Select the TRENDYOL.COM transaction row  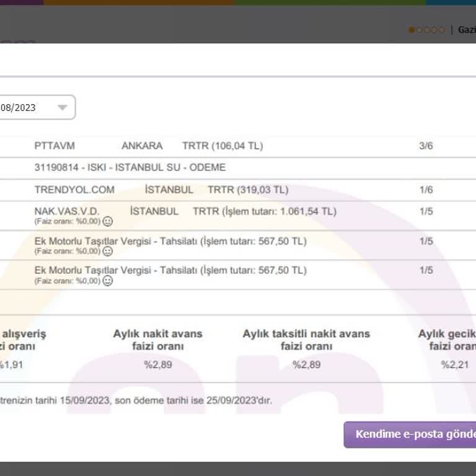tap(161, 190)
